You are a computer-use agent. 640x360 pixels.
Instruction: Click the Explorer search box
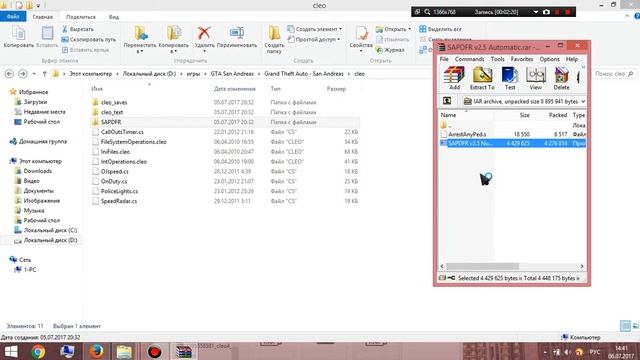pyautogui.click(x=614, y=74)
